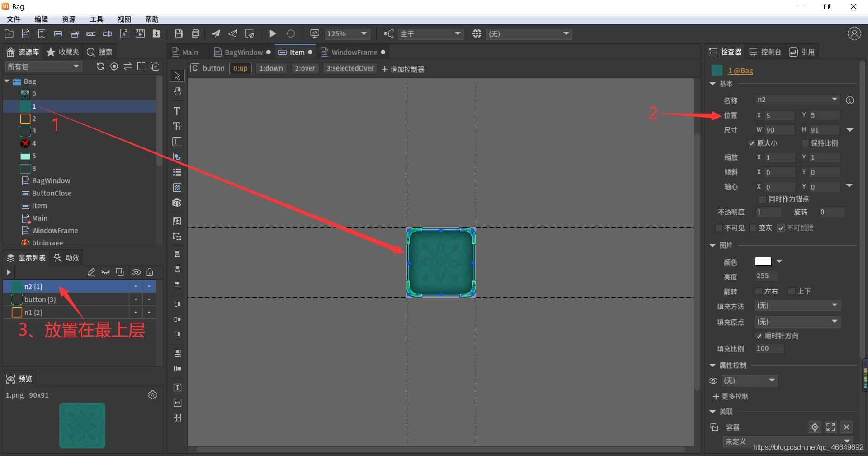Open the 所有包 package filter dropdown

pyautogui.click(x=43, y=66)
